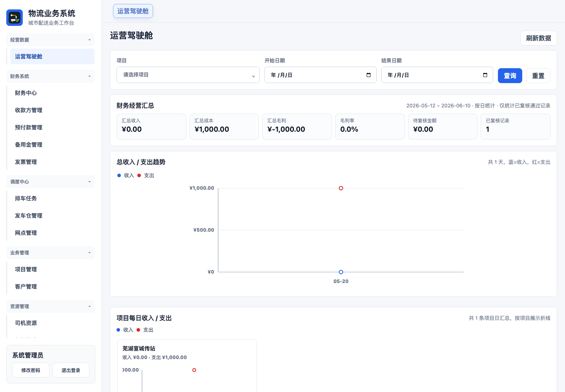Screen dimensions: 565x392
Task: Click the 开始日期 date input field
Action: pyautogui.click(x=321, y=75)
